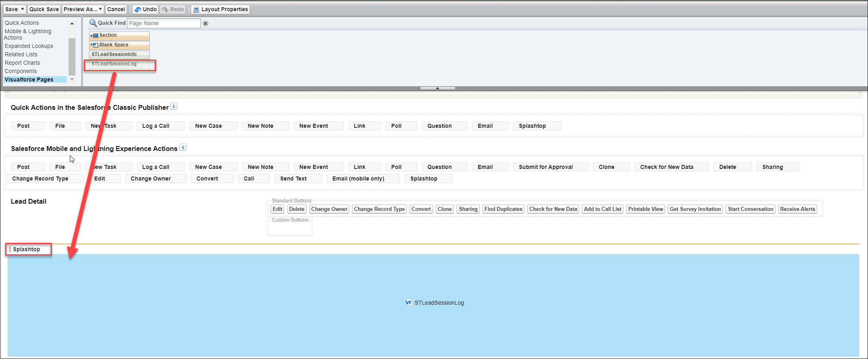Select Related Lists category

[x=21, y=54]
